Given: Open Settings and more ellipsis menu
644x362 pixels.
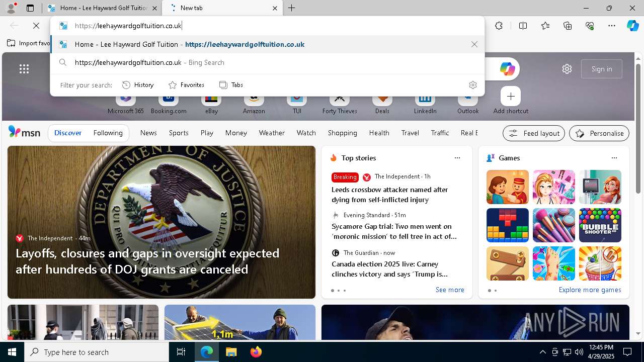Looking at the screenshot, I should click(x=612, y=26).
